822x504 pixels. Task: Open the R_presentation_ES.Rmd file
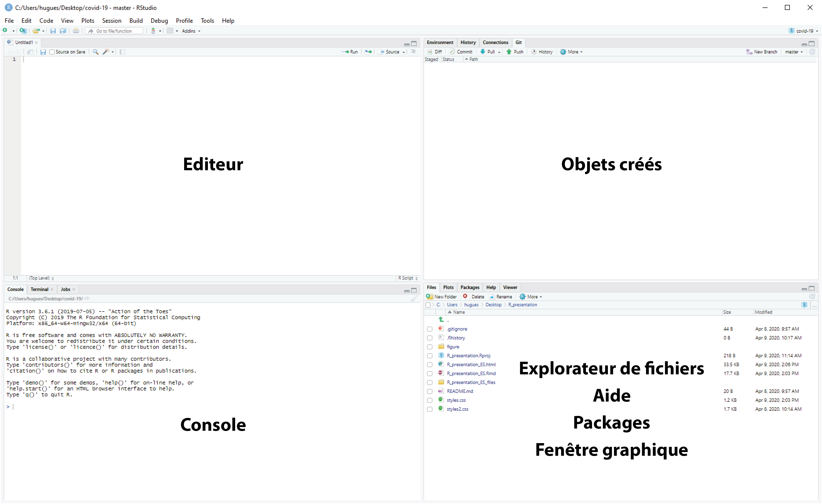click(471, 373)
